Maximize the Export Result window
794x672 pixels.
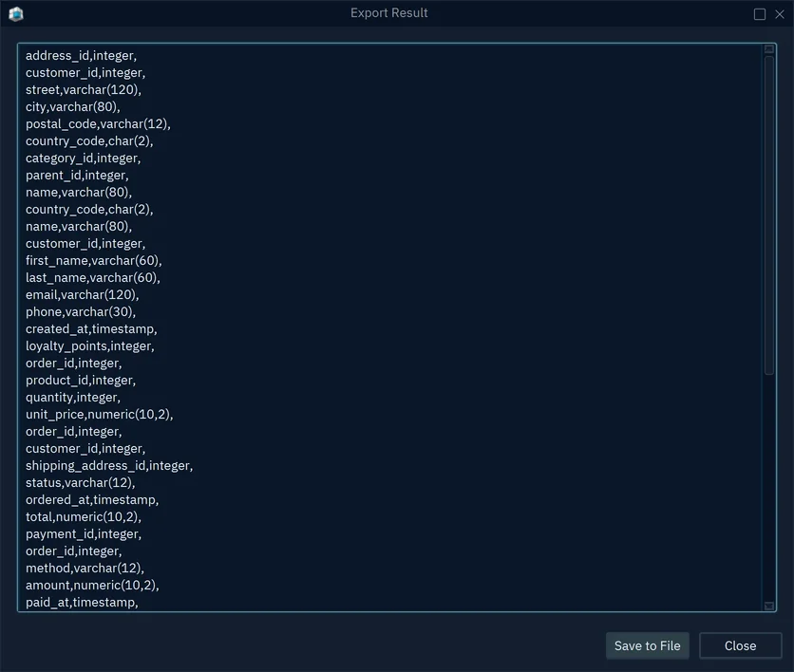click(759, 14)
